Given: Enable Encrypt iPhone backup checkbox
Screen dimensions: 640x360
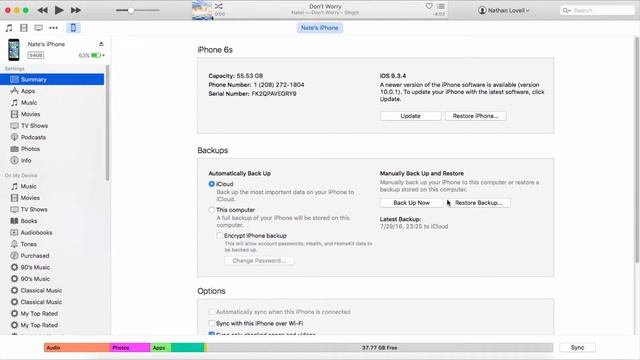Looking at the screenshot, I should (x=220, y=236).
